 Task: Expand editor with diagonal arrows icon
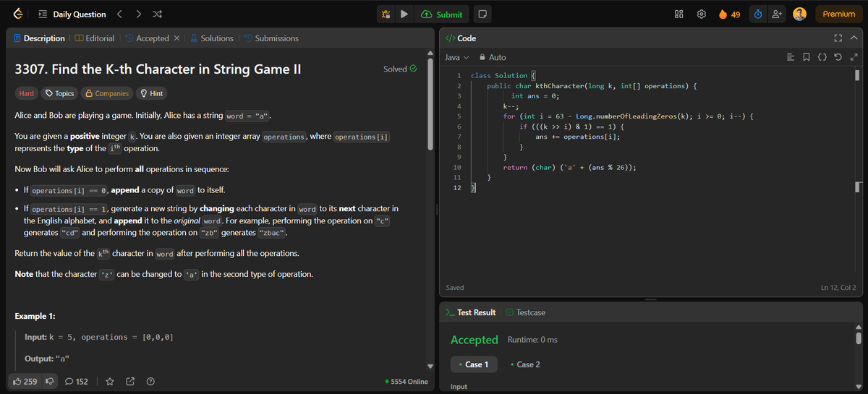[x=854, y=57]
